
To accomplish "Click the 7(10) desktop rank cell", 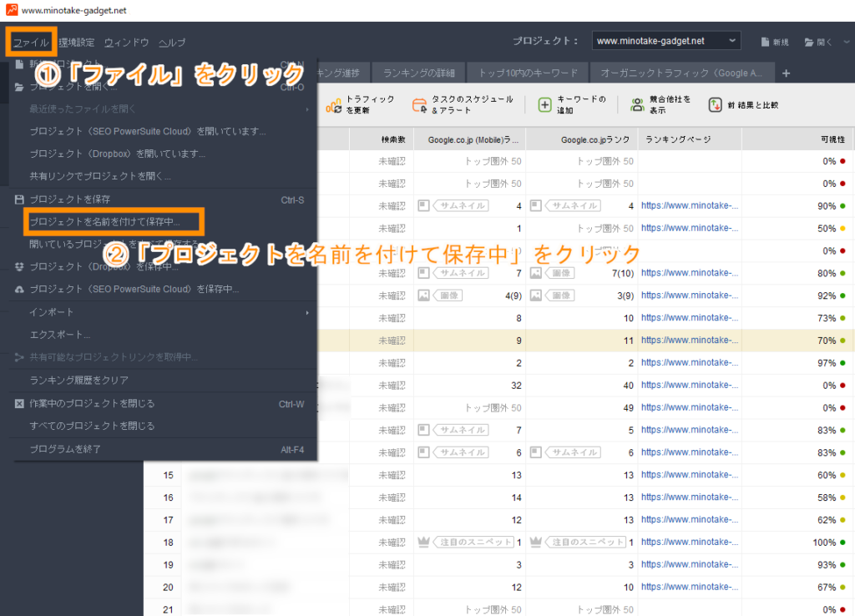I will click(622, 273).
